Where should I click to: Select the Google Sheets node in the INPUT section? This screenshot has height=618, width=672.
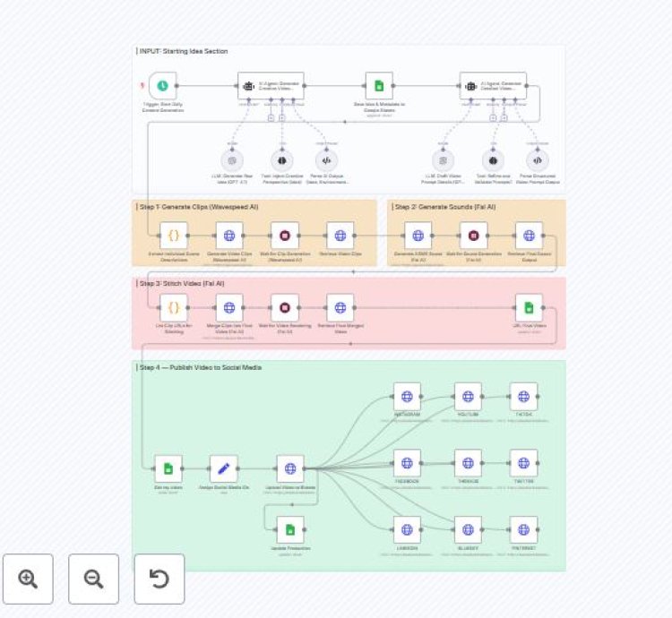tap(379, 86)
